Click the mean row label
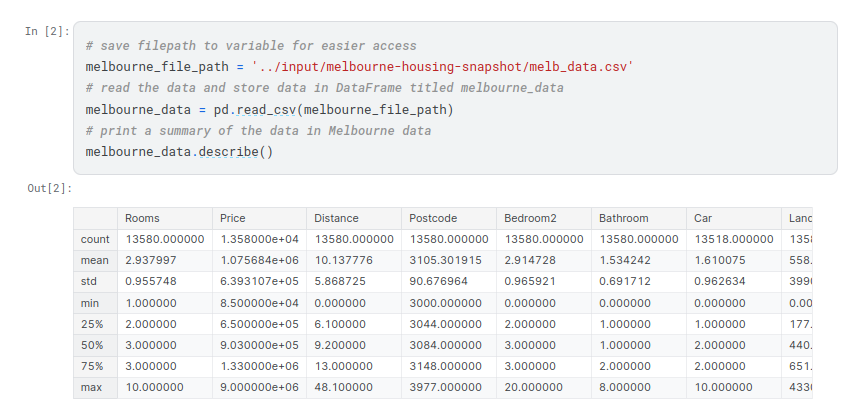The width and height of the screenshot is (846, 413). click(x=95, y=261)
